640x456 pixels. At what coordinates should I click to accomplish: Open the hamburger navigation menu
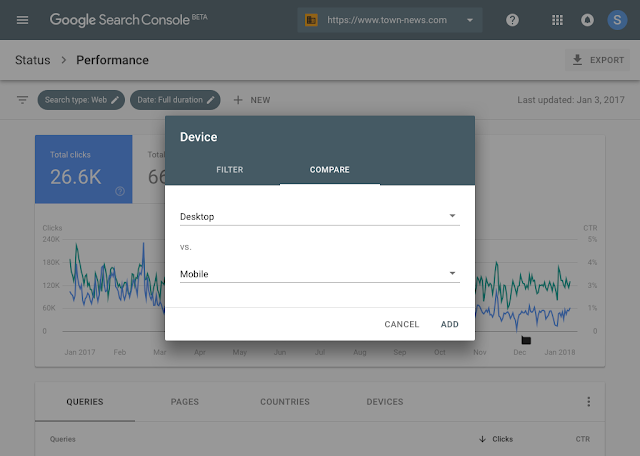[22, 20]
